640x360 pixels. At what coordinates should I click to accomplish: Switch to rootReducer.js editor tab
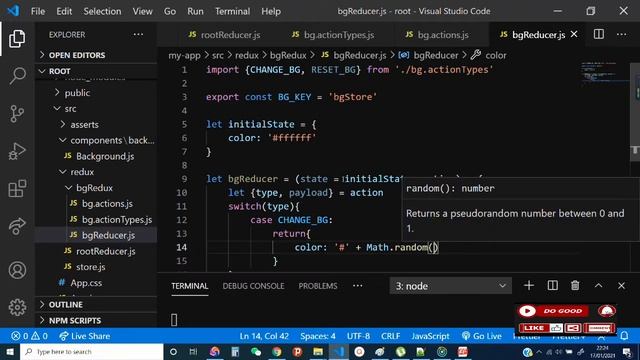click(x=224, y=35)
